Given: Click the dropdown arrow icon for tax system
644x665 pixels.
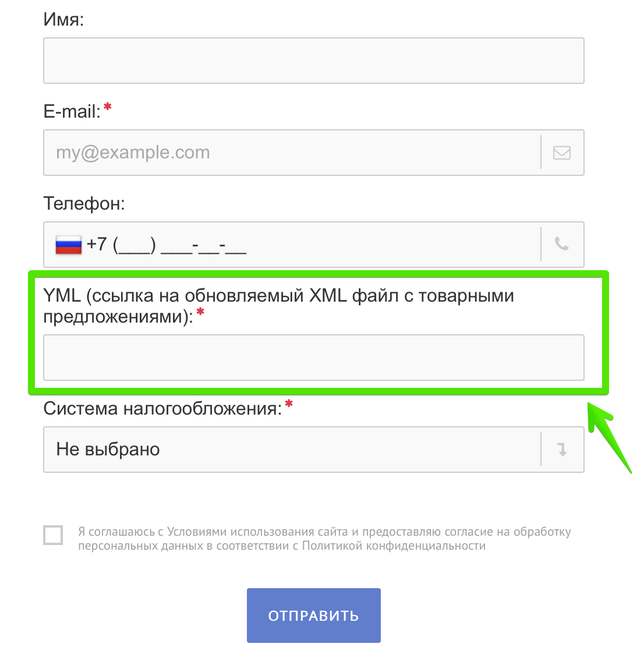Looking at the screenshot, I should [x=562, y=450].
